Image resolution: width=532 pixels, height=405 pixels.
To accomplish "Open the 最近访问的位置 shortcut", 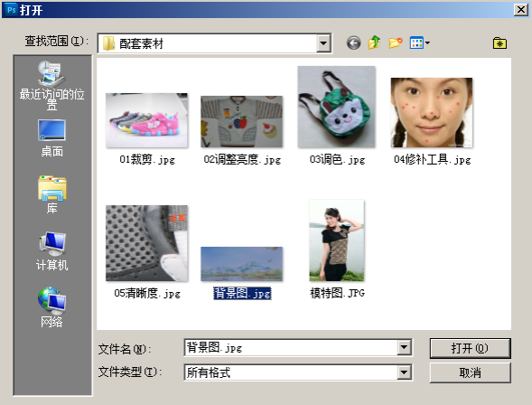I will coord(51,86).
